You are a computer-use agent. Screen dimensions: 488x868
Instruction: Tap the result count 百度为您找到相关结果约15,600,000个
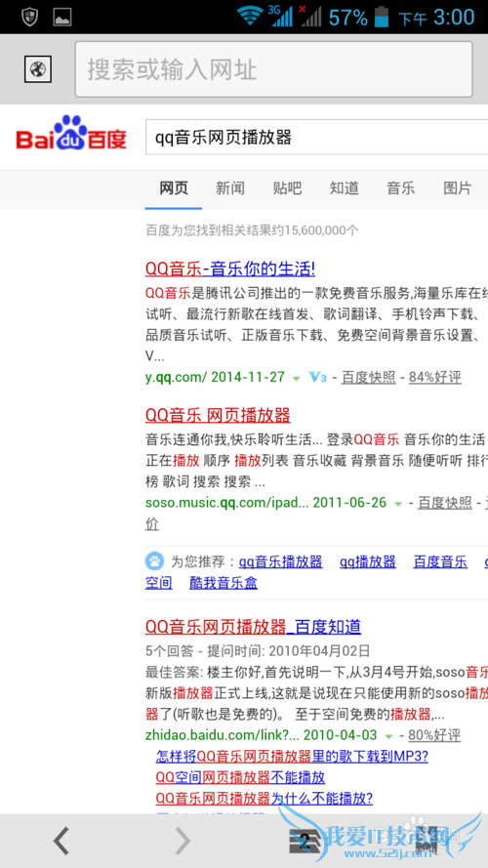tap(253, 229)
